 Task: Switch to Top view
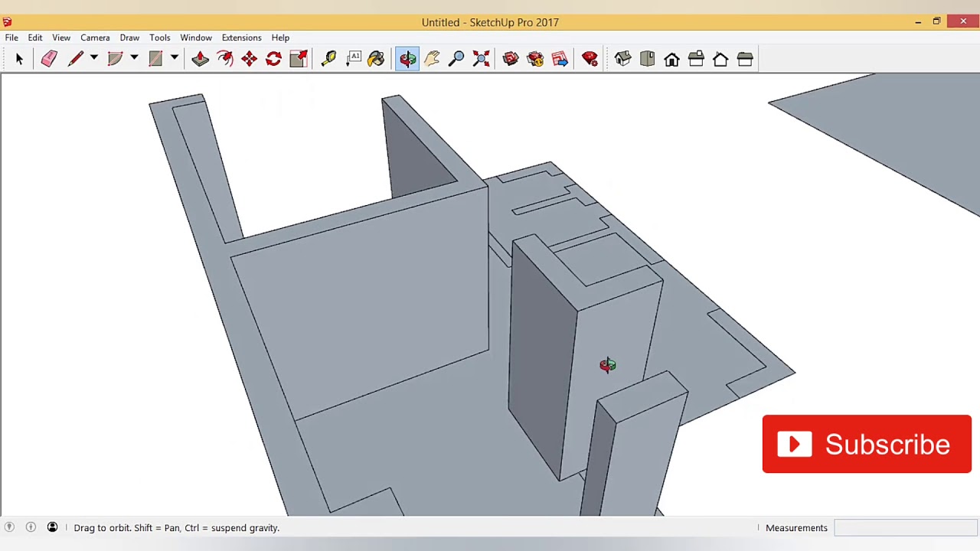coord(647,59)
